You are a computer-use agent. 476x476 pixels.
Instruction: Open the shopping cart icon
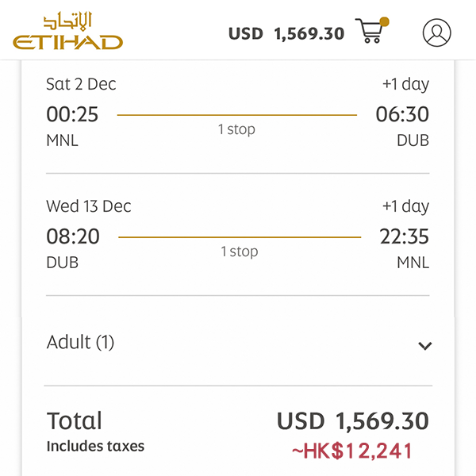click(x=370, y=31)
